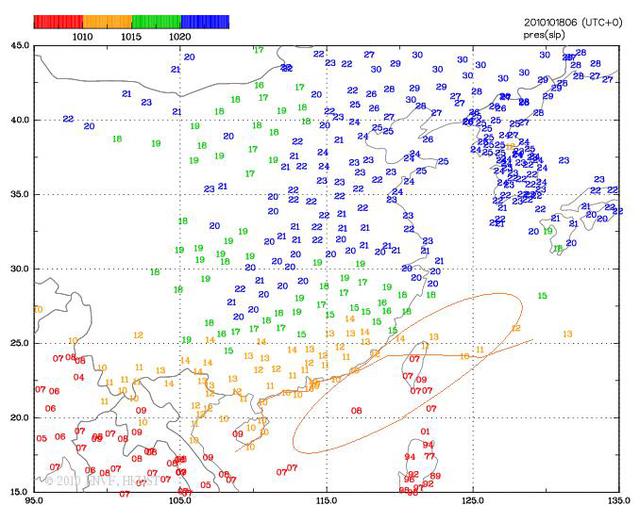Select the 1020 legend value label
Viewport: 640px width, 522px height.
click(x=180, y=35)
